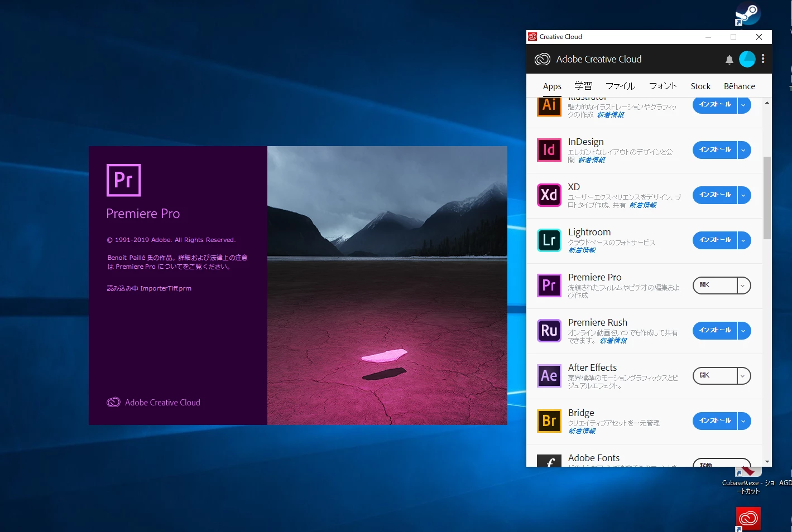Viewport: 792px width, 532px height.
Task: Expand the XD install options arrow
Action: [743, 195]
